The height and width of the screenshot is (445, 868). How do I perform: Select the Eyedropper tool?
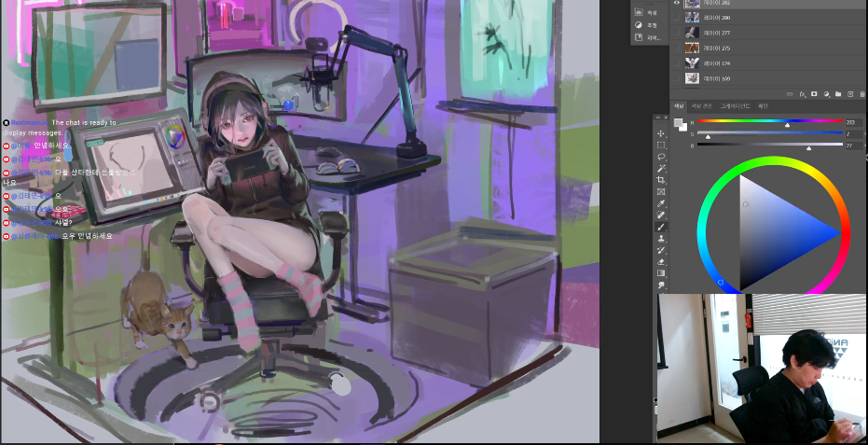pyautogui.click(x=661, y=203)
